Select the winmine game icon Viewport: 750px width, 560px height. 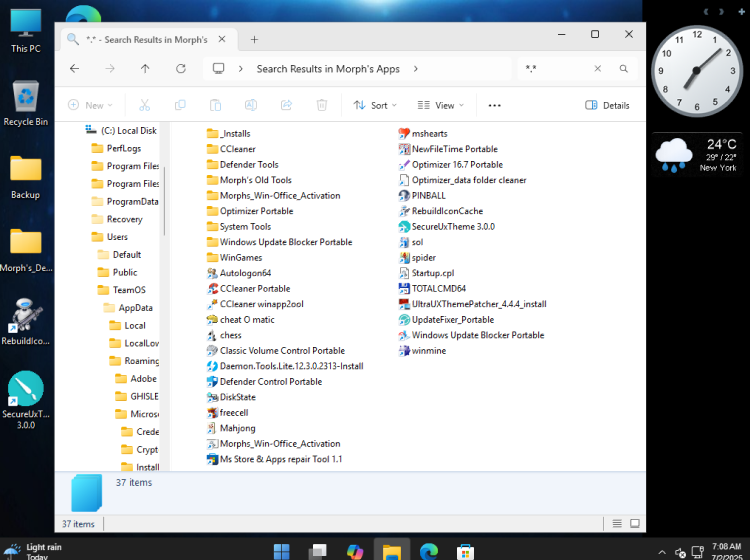404,351
